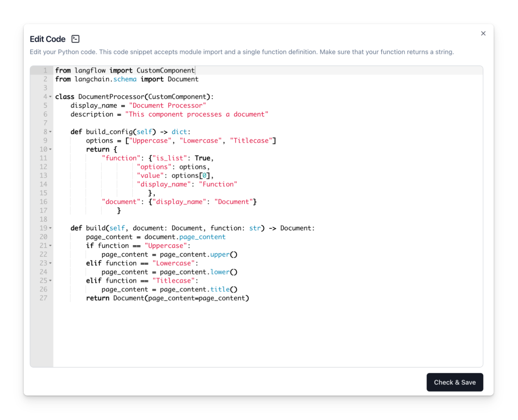Click the "Lowercase" string in options list
Screen dimensions: 518x420
[201, 141]
